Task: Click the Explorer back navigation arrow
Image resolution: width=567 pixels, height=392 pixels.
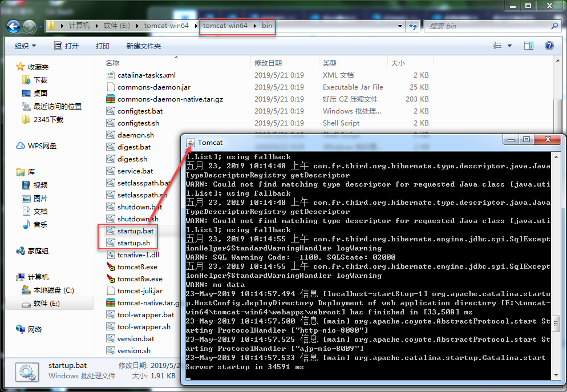Action: pos(13,26)
